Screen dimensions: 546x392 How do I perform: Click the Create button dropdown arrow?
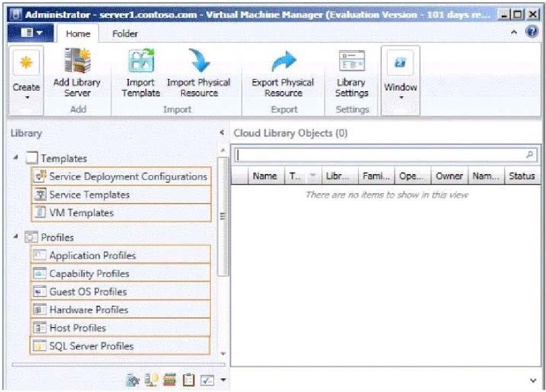(27, 98)
